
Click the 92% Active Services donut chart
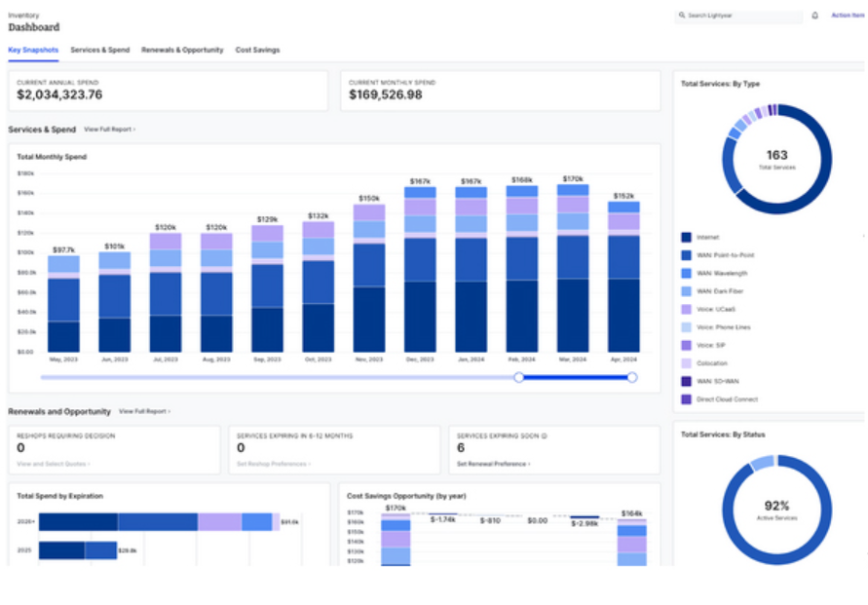pyautogui.click(x=776, y=510)
